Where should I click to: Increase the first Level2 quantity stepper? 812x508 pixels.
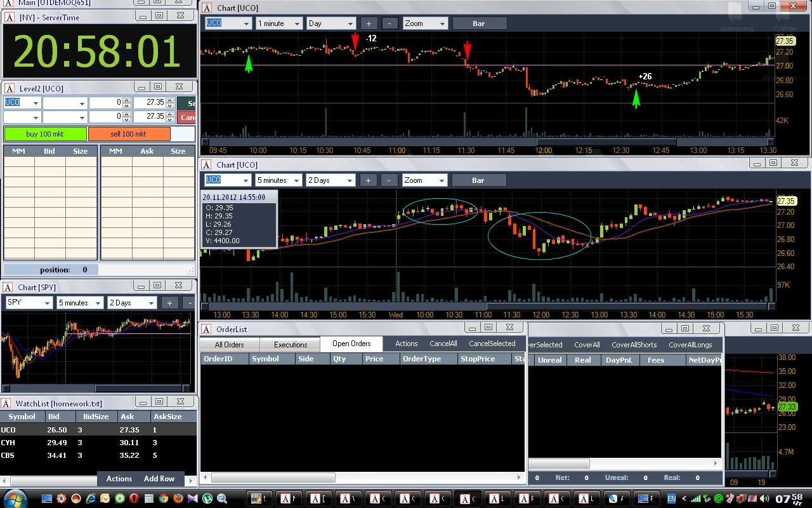click(127, 100)
